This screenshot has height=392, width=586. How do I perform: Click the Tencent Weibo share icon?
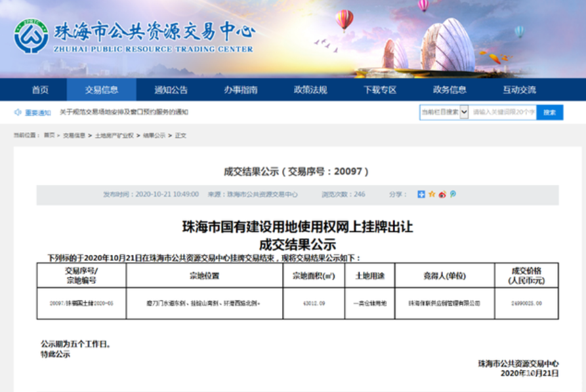(x=452, y=194)
